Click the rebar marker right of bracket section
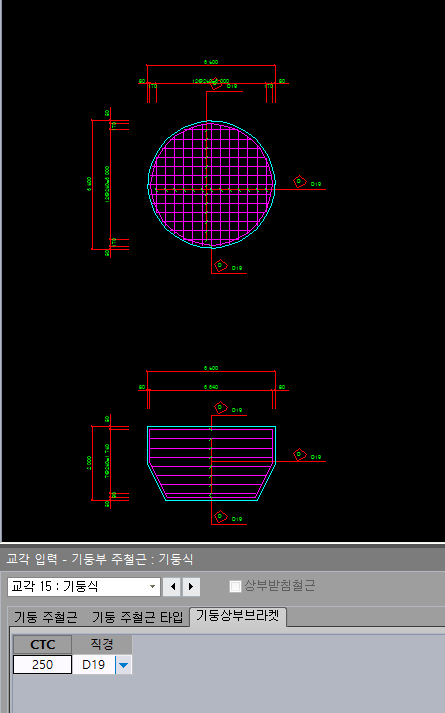445x713 pixels. pos(299,454)
